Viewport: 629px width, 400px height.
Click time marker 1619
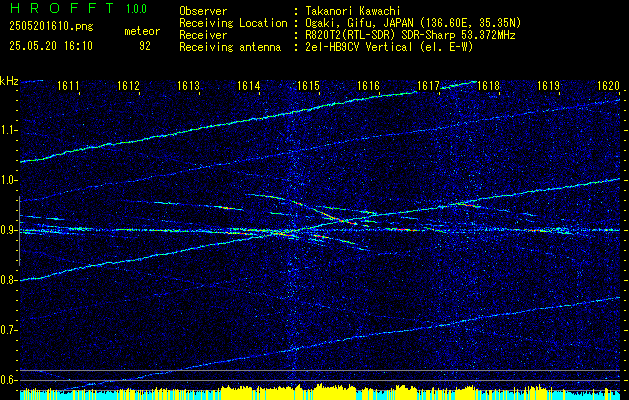pos(548,86)
